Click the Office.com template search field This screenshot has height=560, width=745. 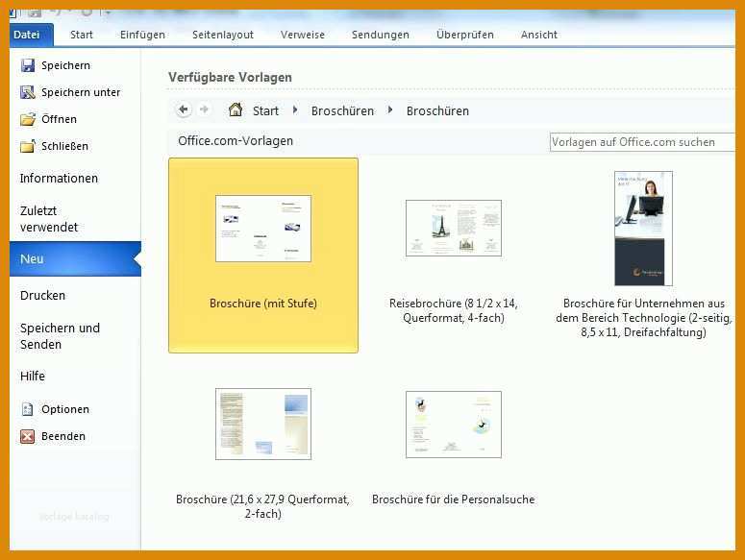pyautogui.click(x=642, y=142)
